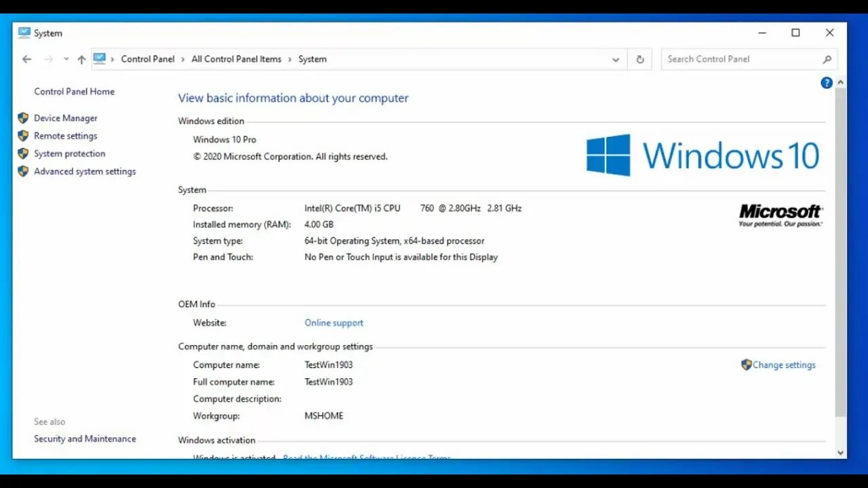Click the 'Windows 10 Pro' edition text

coord(224,140)
